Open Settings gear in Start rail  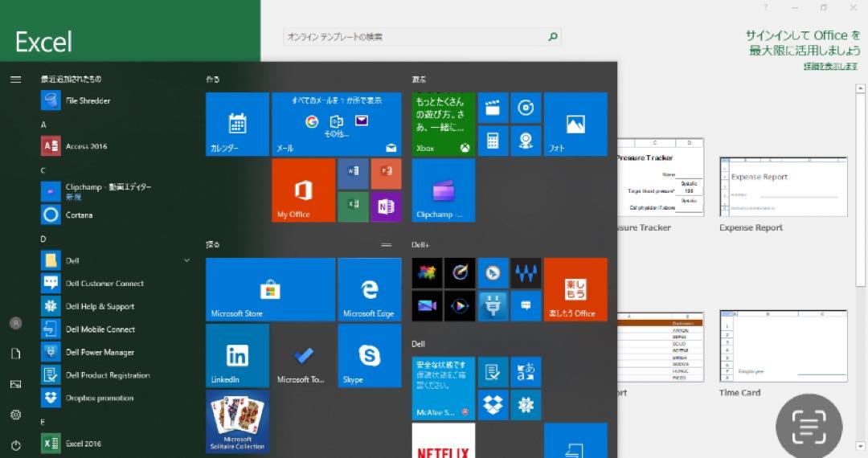tap(15, 415)
